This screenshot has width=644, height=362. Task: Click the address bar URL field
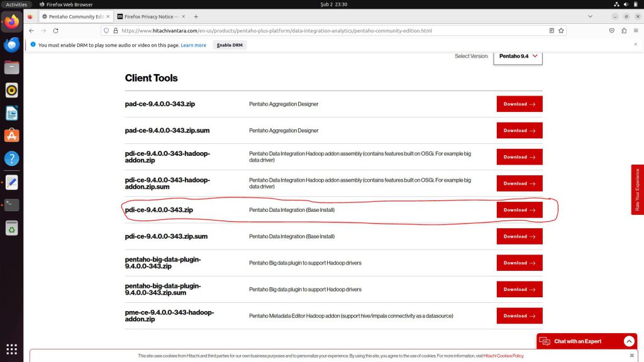click(x=333, y=31)
